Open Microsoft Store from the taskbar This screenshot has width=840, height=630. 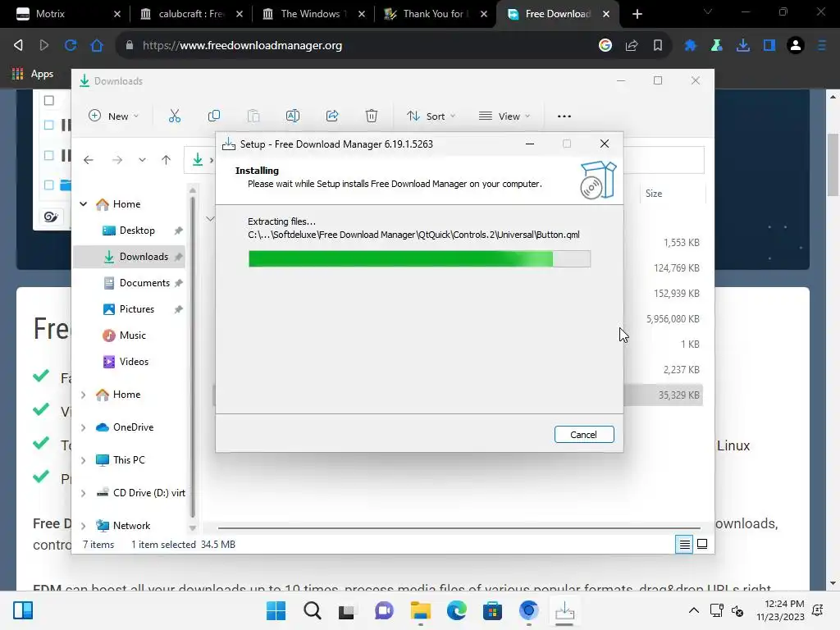click(x=492, y=610)
